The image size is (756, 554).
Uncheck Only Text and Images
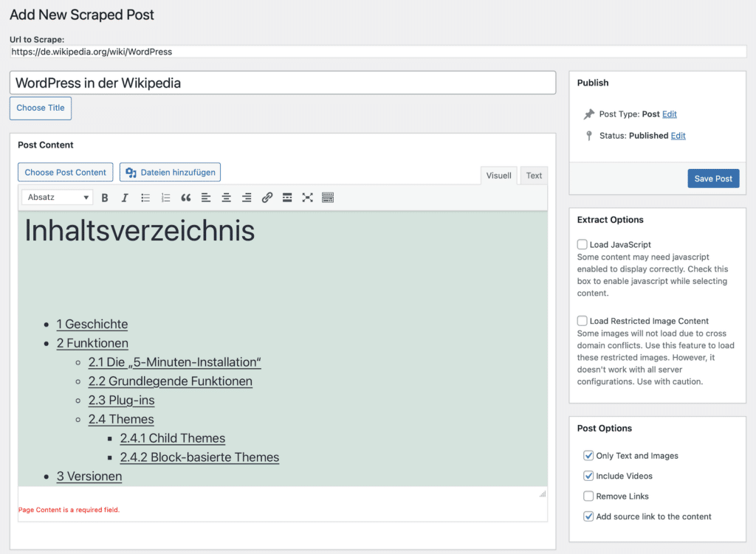coord(588,455)
